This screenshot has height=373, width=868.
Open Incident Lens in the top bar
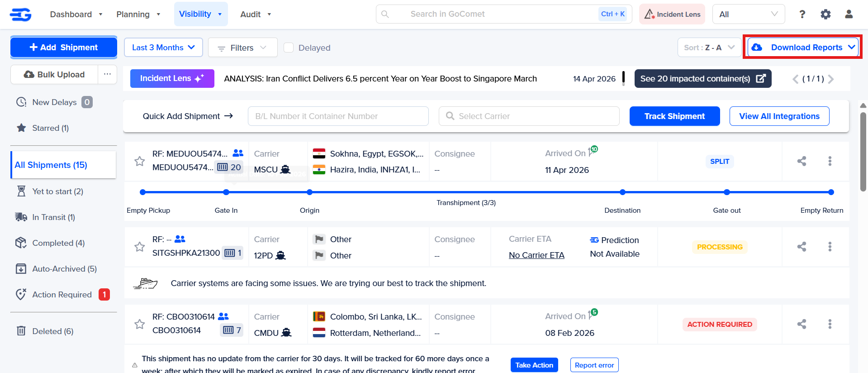[672, 14]
